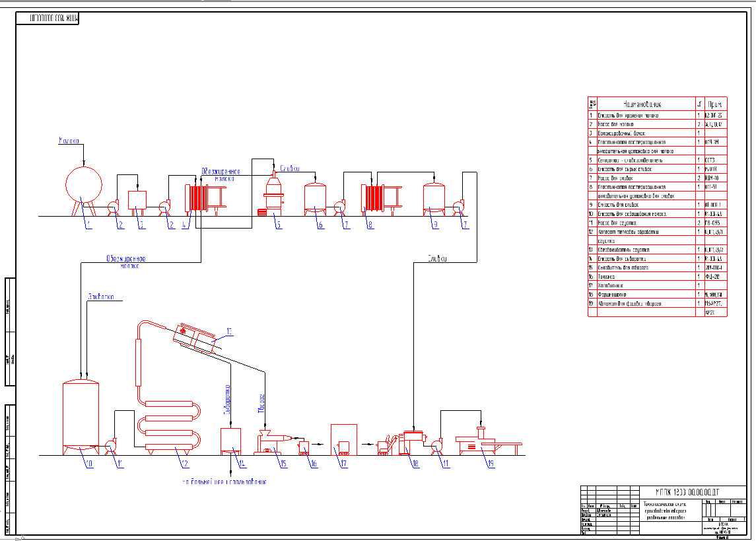Screen dimensions: 756x541
Task: Click table row 15 'Охладитель для творога'
Action: tap(657, 268)
